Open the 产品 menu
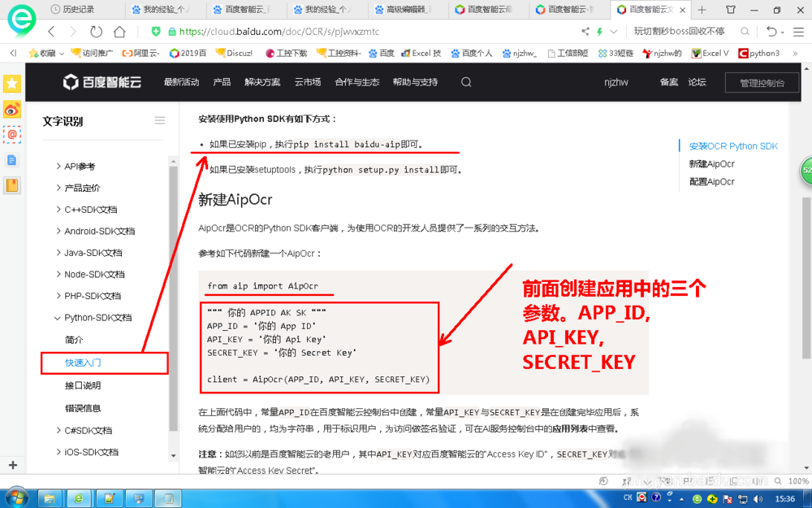 point(222,82)
